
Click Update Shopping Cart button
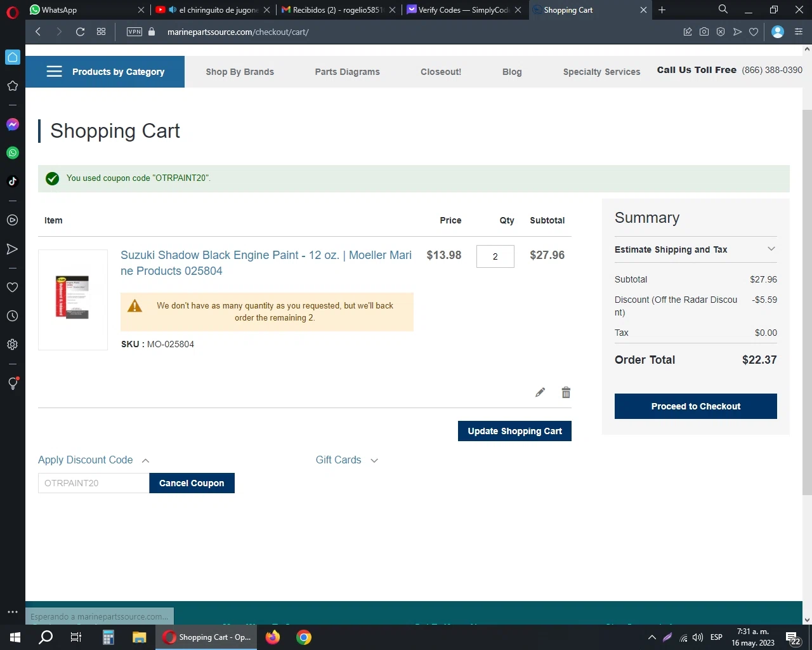pyautogui.click(x=514, y=431)
